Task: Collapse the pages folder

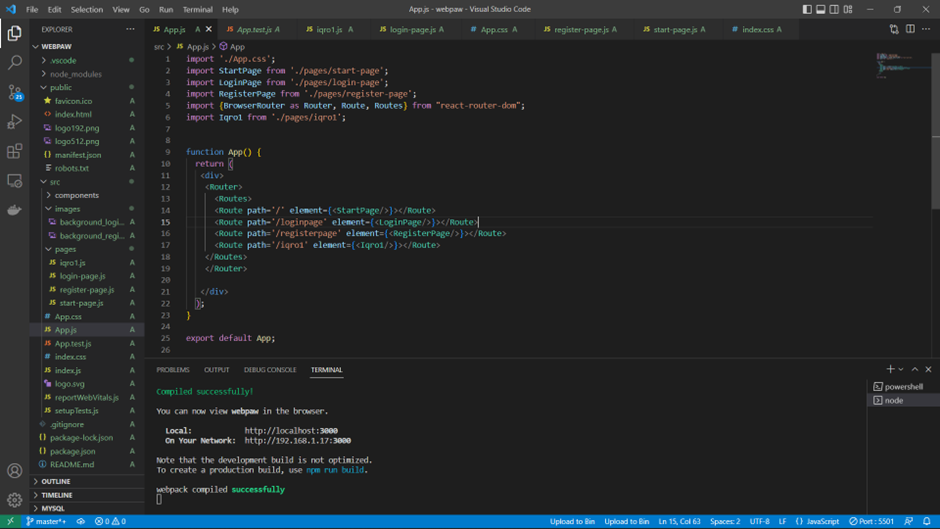Action: 87,249
